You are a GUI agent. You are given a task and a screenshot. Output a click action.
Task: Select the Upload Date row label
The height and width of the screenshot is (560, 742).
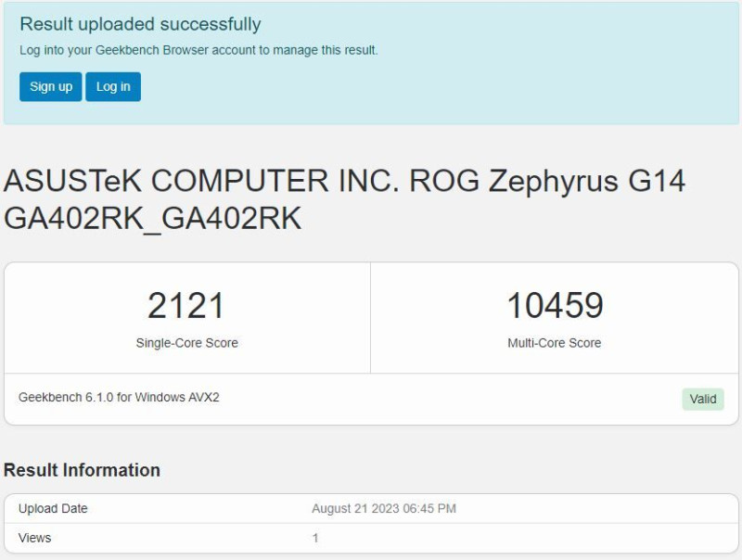click(53, 509)
